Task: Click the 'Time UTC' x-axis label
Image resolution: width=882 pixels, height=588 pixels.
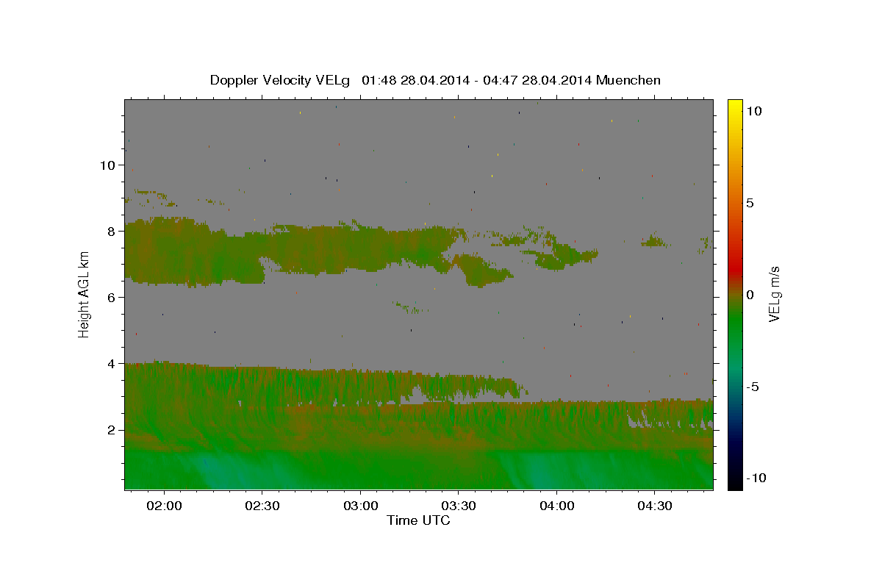Action: click(418, 520)
